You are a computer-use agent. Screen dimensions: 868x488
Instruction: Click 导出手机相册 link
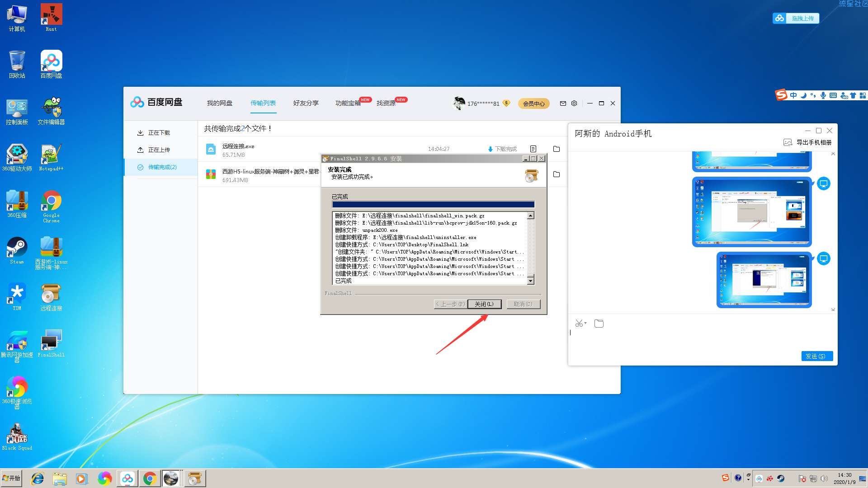(x=814, y=142)
